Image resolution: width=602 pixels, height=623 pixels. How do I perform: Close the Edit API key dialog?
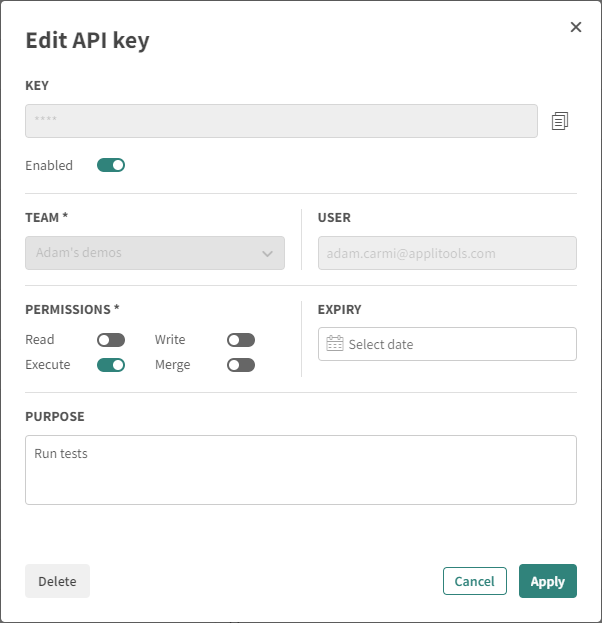pos(576,27)
